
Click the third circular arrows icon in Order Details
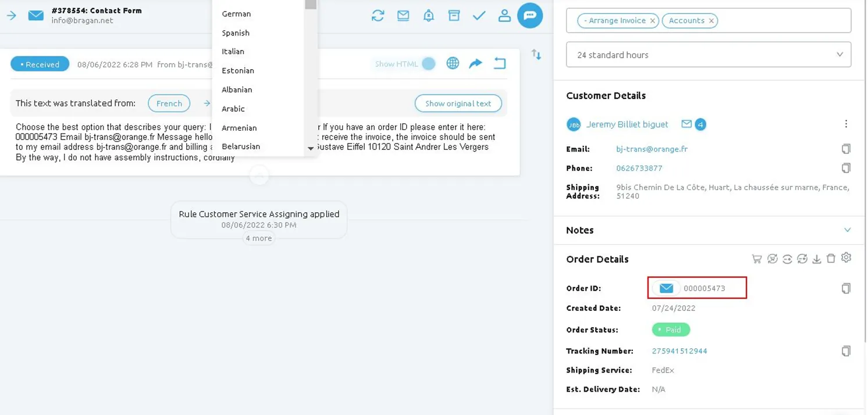coord(787,259)
